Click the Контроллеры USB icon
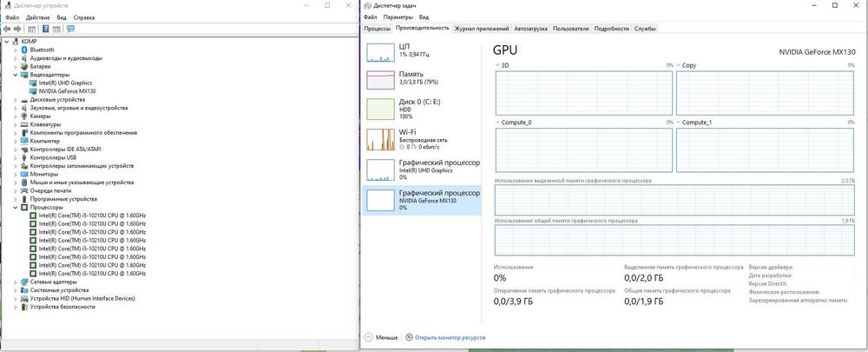868x352 pixels. click(24, 157)
